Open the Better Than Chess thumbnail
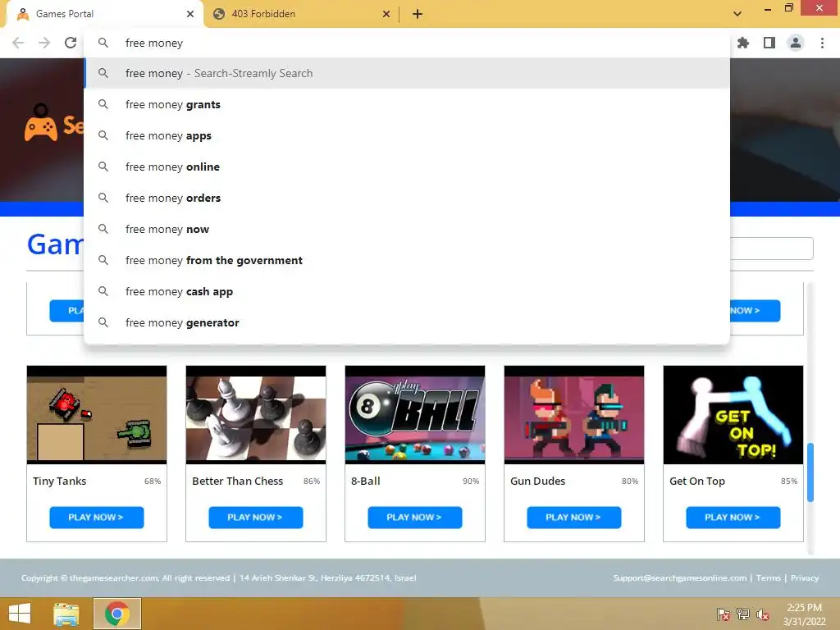Screen dimensions: 840x630 tap(256, 414)
